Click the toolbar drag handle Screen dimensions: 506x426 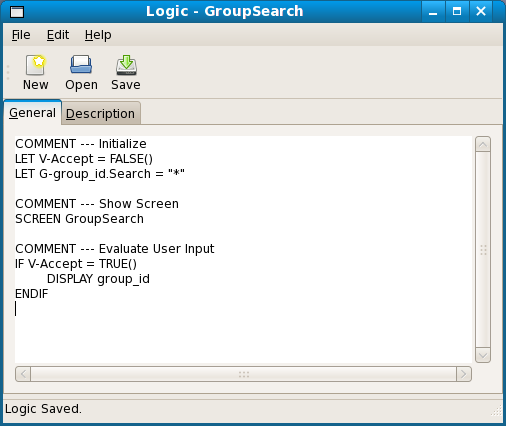pyautogui.click(x=8, y=72)
